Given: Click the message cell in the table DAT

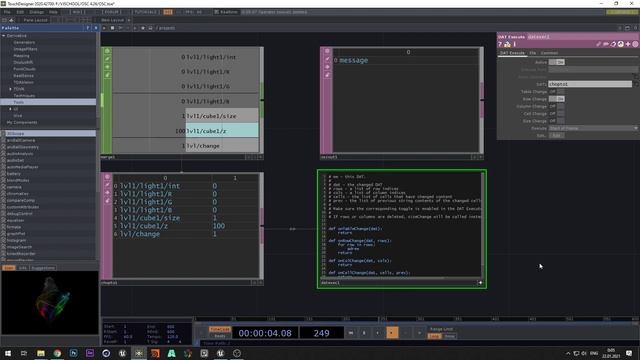Looking at the screenshot, I should [353, 60].
